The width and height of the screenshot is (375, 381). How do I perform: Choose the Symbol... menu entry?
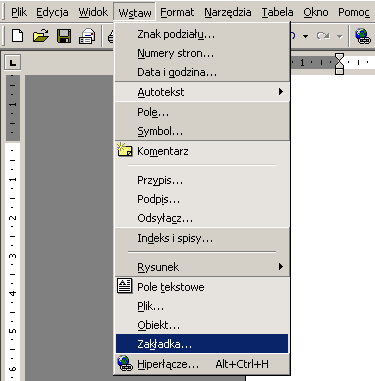click(202, 131)
